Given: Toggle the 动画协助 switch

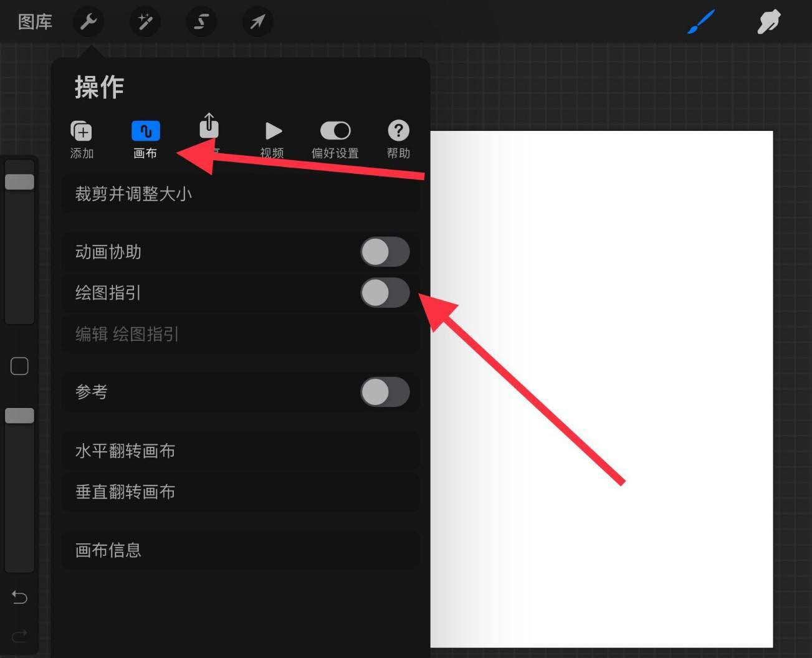Looking at the screenshot, I should coord(385,252).
